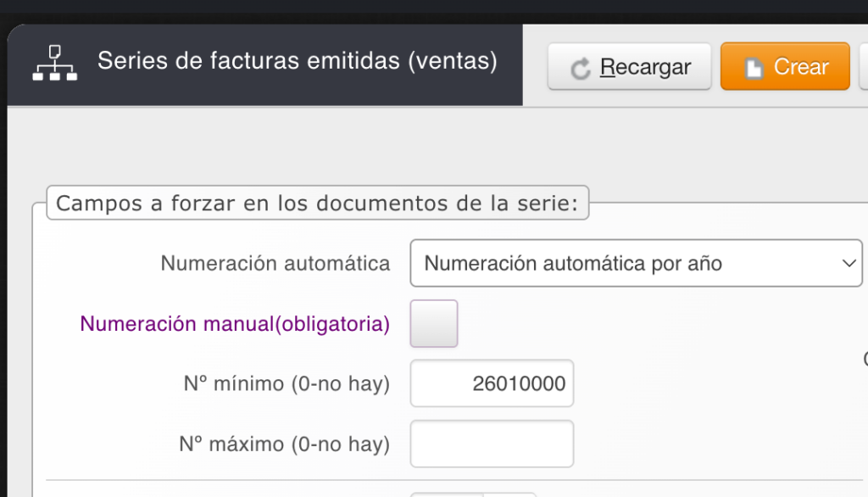Click the 'Campos a forzar' fieldset legend
This screenshot has height=497, width=868.
[x=317, y=204]
